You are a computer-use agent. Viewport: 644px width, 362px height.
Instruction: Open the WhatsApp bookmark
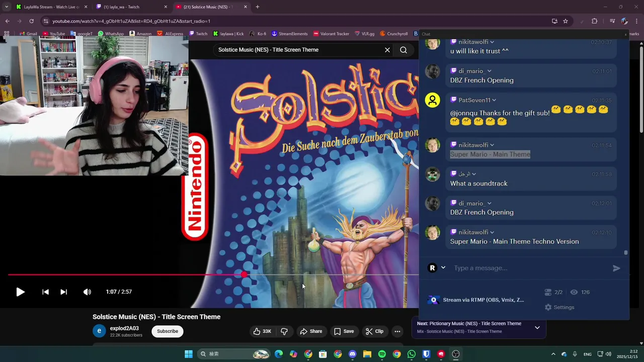click(x=111, y=34)
